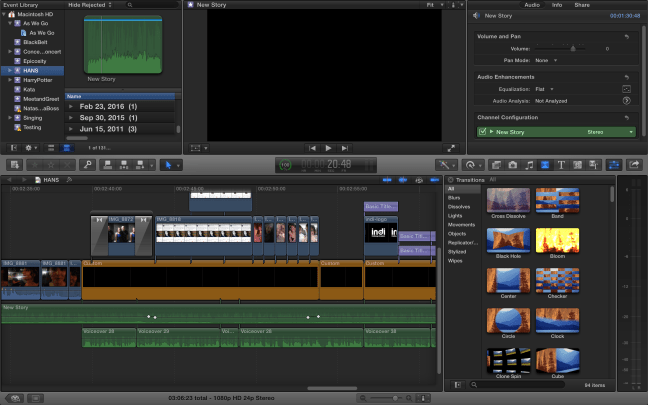Image resolution: width=648 pixels, height=405 pixels.
Task: Toggle the equalization controls button
Action: coord(627,88)
